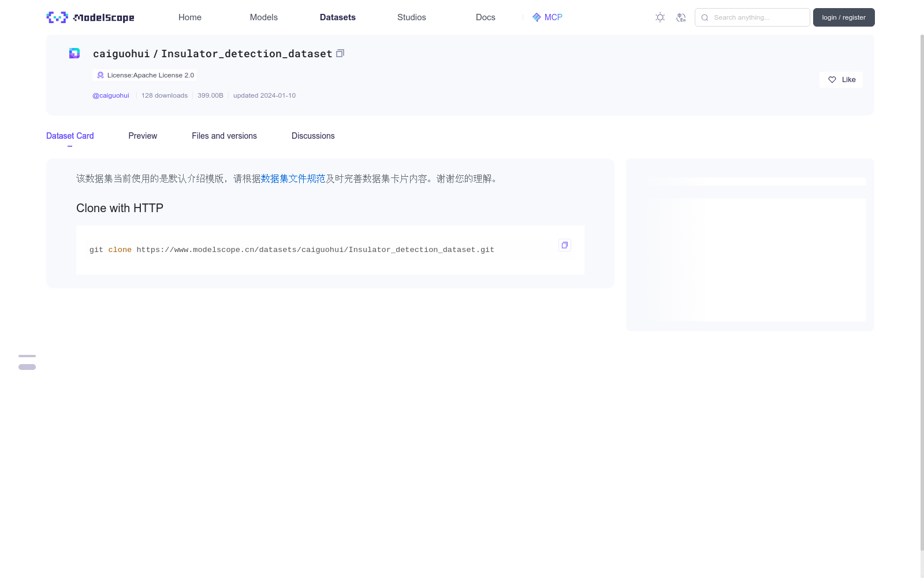The height and width of the screenshot is (578, 924).
Task: Click the ModelScope logo
Action: (91, 17)
